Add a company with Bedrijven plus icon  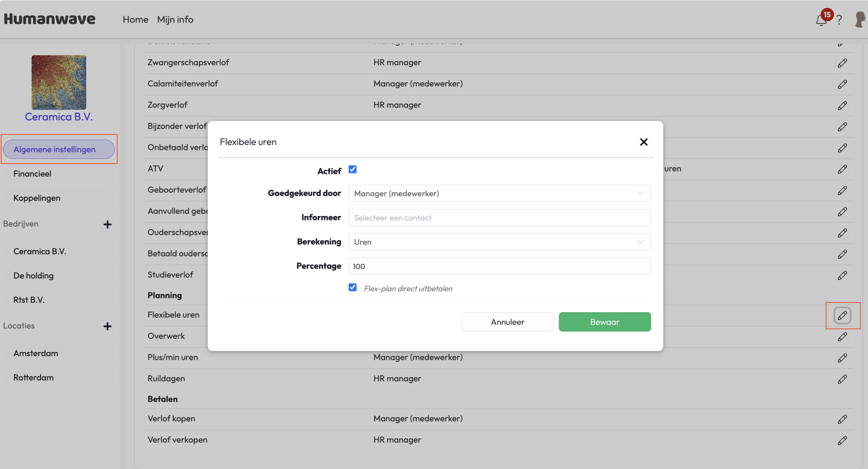107,224
